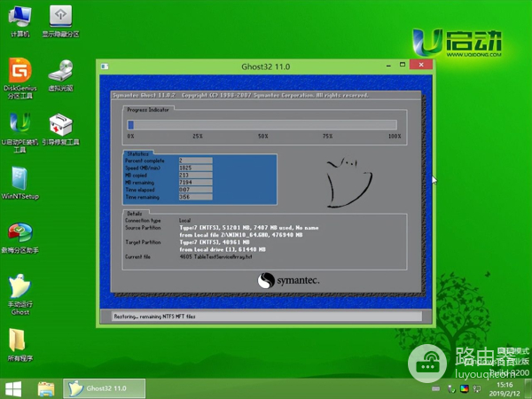Image resolution: width=532 pixels, height=399 pixels.
Task: Click the Ghost32 window title bar icon
Action: click(105, 66)
